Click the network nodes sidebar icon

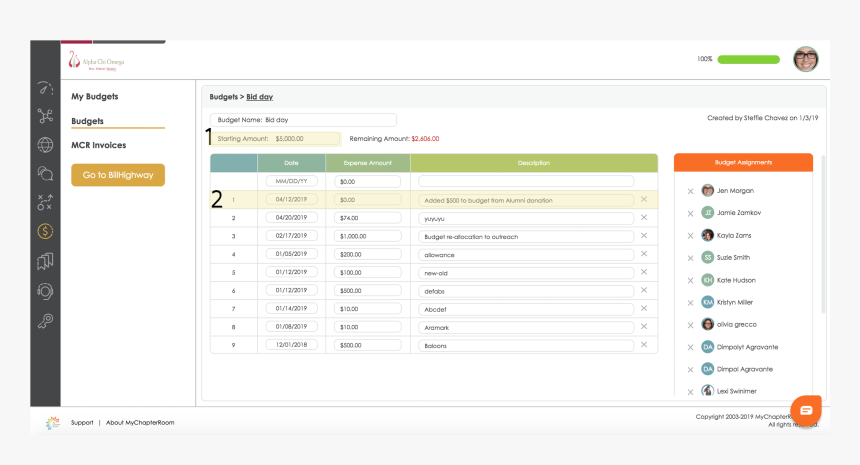click(x=45, y=116)
